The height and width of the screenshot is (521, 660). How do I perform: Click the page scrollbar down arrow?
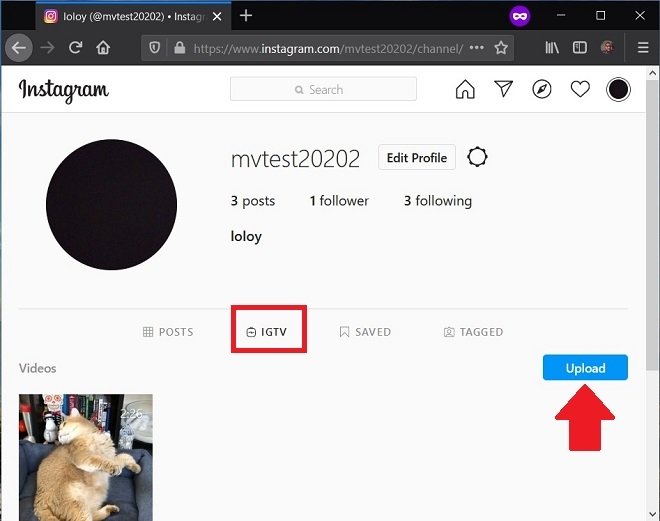[652, 514]
